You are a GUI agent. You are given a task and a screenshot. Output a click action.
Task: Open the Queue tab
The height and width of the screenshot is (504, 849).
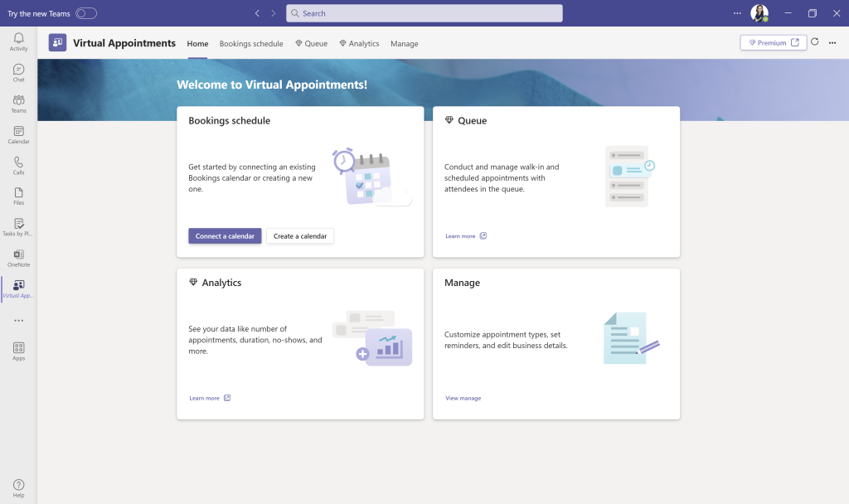[312, 43]
